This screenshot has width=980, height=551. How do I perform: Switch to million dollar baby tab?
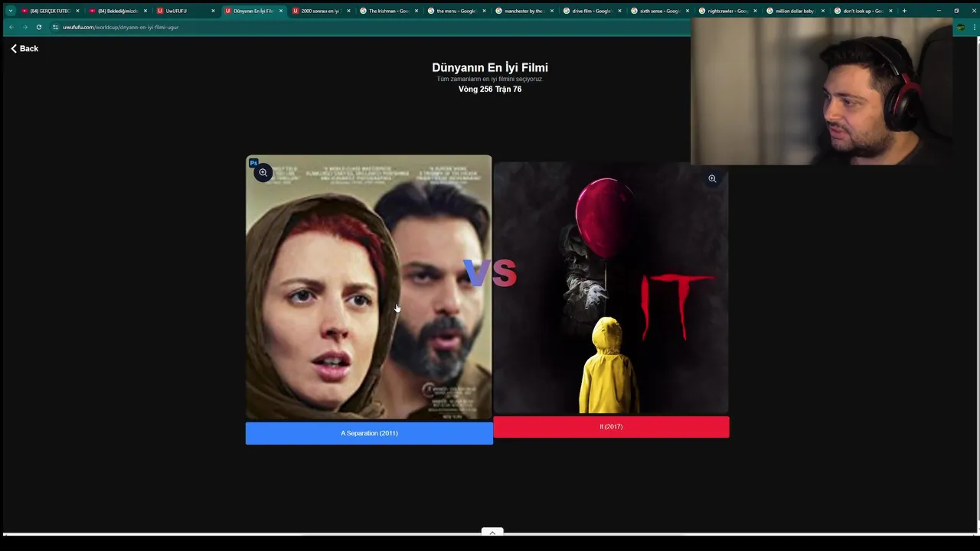pyautogui.click(x=794, y=11)
